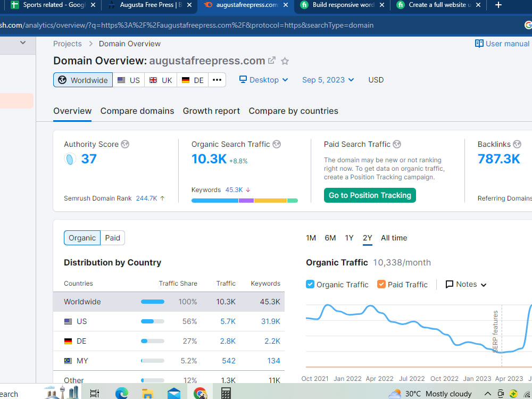
Task: Open the Sep 5, 2023 date dropdown
Action: [x=328, y=80]
